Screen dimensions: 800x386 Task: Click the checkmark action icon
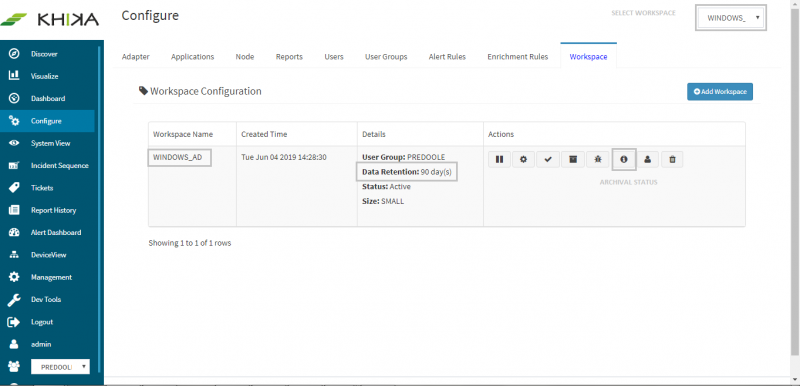548,159
